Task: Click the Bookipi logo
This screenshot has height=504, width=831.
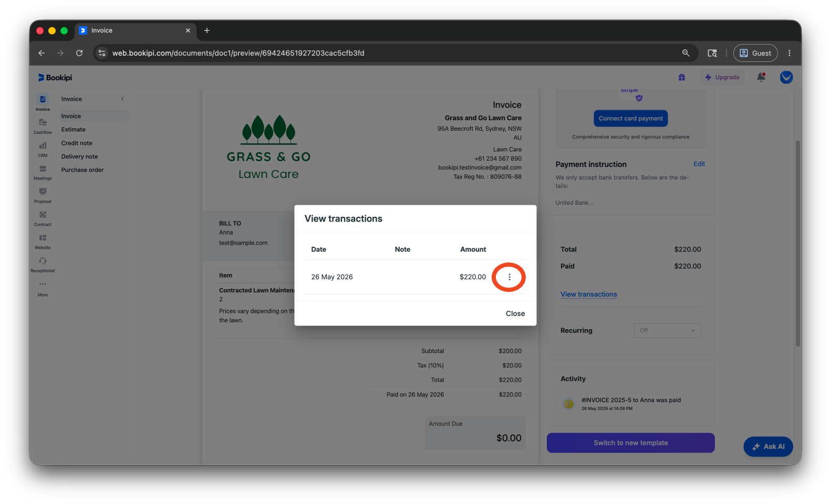Action: (55, 78)
